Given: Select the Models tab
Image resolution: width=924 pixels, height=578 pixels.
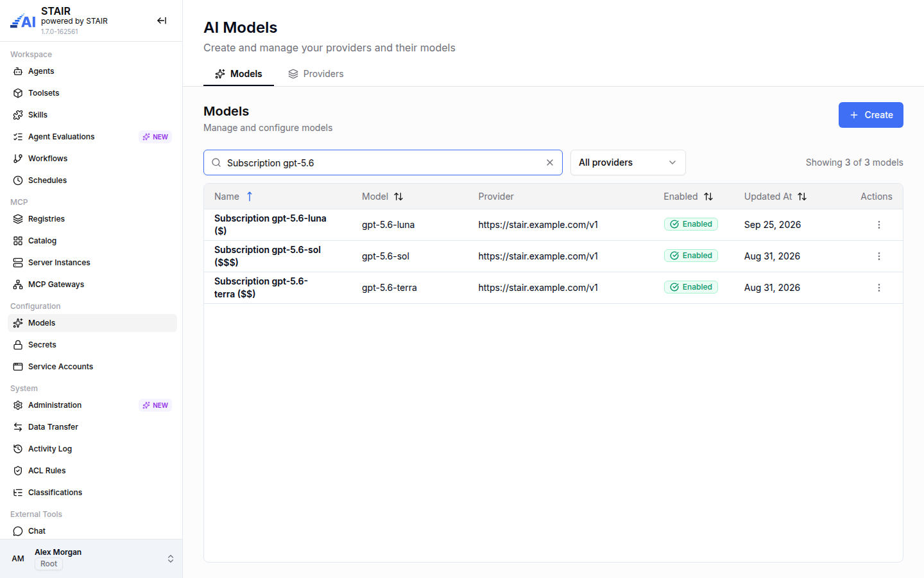Looking at the screenshot, I should (x=239, y=74).
